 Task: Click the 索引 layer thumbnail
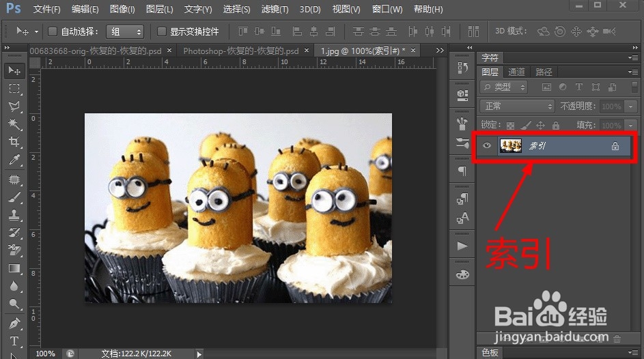click(511, 145)
